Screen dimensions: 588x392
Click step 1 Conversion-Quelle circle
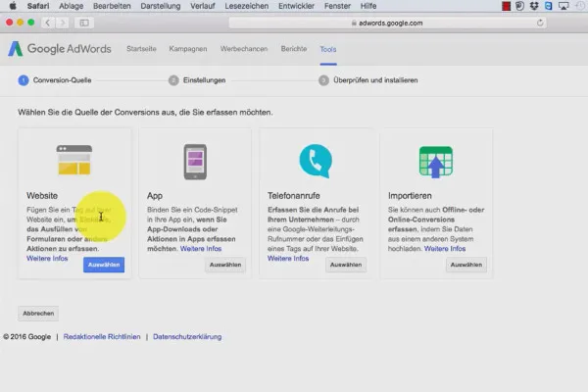click(24, 80)
